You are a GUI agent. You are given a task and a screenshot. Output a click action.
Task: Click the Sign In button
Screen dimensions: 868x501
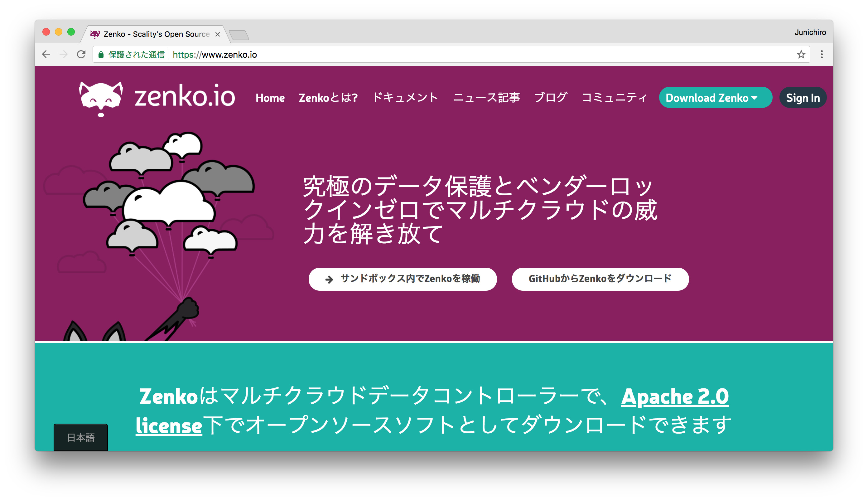pyautogui.click(x=803, y=98)
